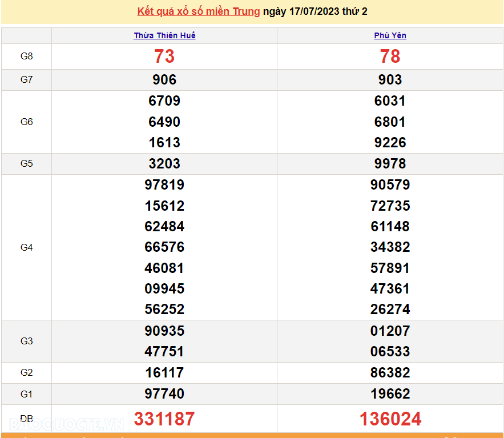Click the G7 row label

(x=27, y=80)
